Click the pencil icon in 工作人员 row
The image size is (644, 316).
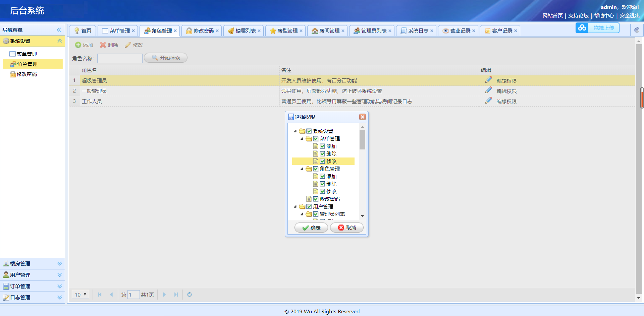(489, 101)
